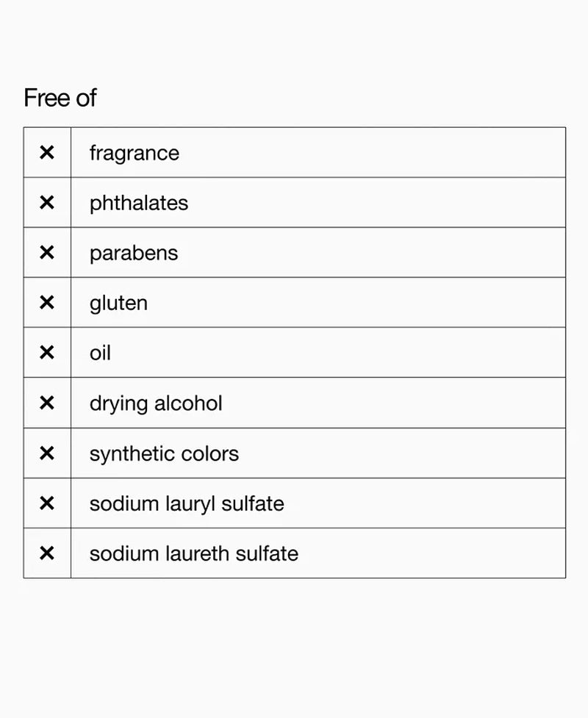Select the oil label text

[x=100, y=353]
